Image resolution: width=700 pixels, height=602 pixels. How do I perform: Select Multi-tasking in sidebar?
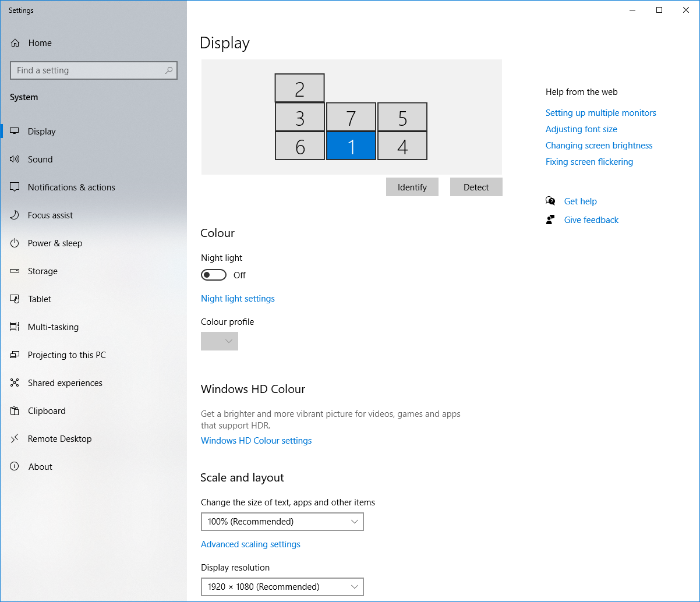(x=93, y=327)
